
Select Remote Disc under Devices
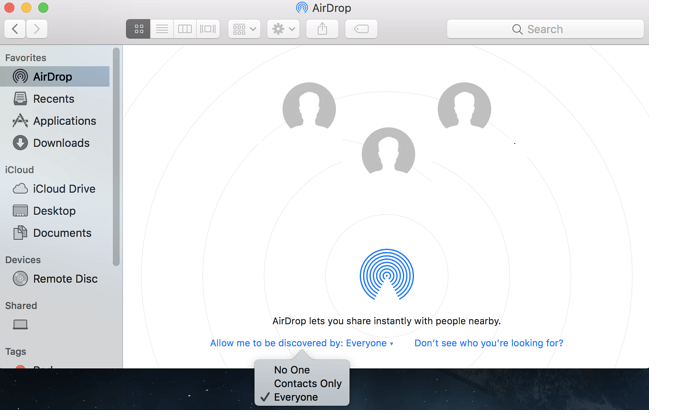pos(55,279)
